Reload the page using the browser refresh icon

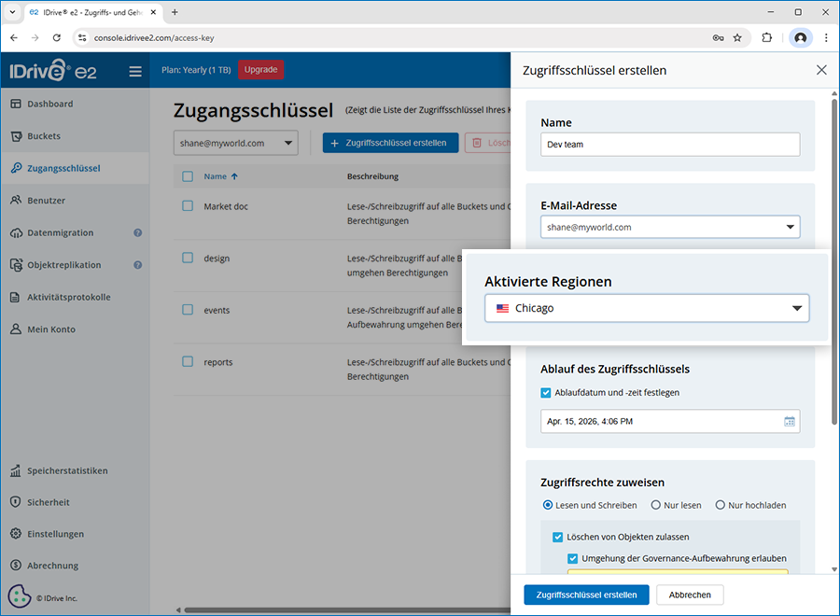[57, 38]
